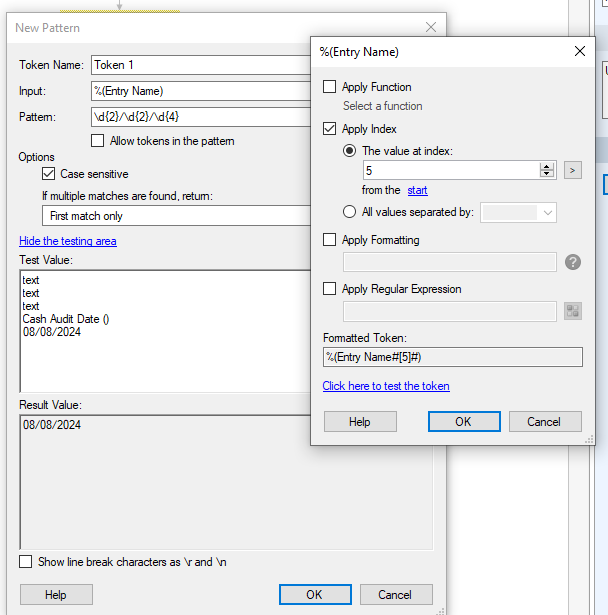This screenshot has height=615, width=608.
Task: Open the separator dropdown list
Action: (518, 213)
